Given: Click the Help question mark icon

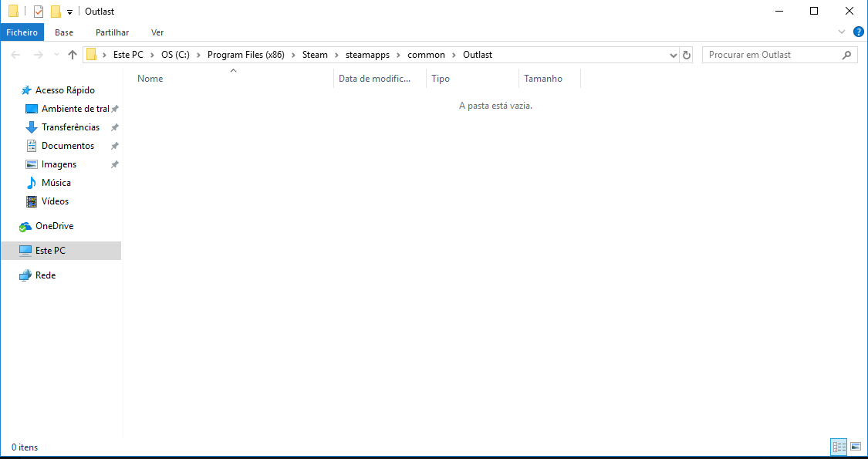Looking at the screenshot, I should click(x=858, y=32).
